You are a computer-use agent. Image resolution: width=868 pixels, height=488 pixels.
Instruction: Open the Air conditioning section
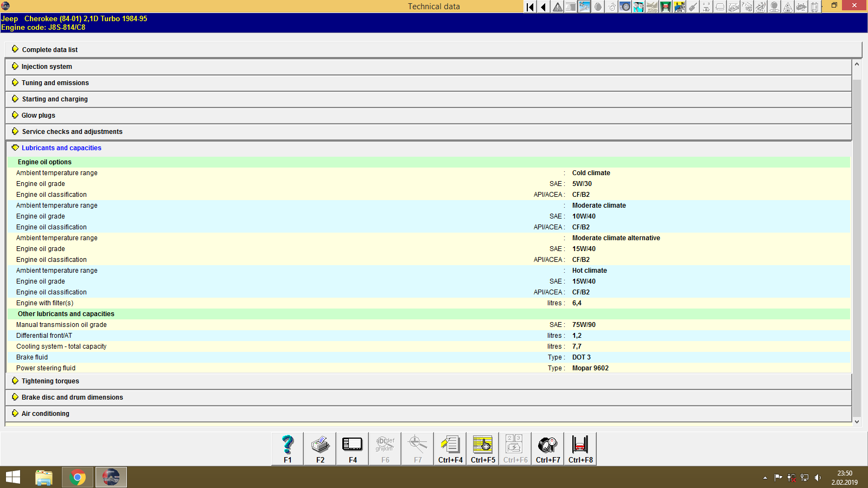click(x=45, y=413)
